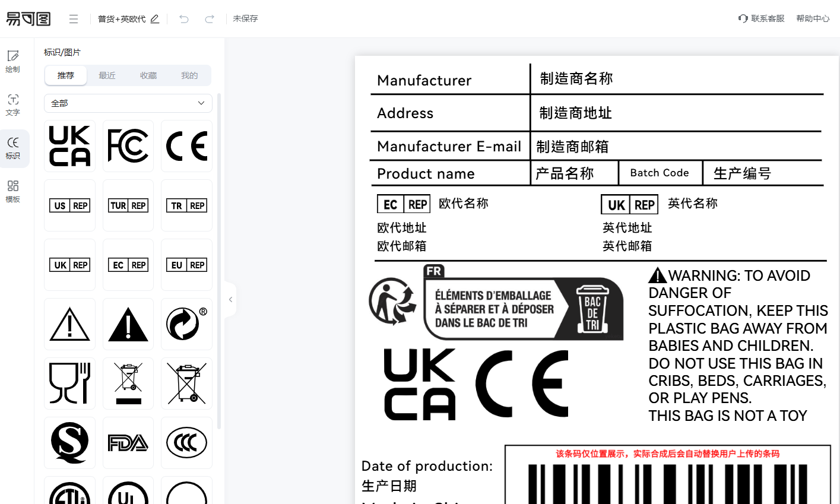Switch to the 我的 tab
The image size is (840, 504).
[189, 75]
